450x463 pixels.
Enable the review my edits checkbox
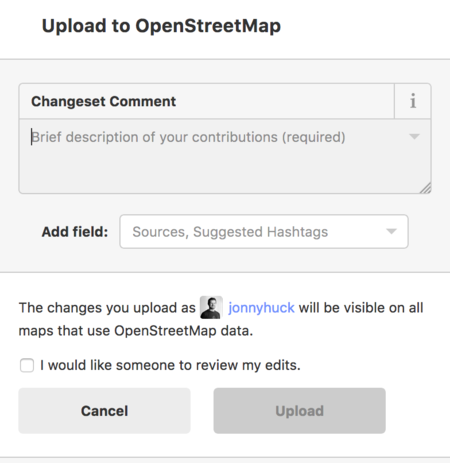click(27, 365)
